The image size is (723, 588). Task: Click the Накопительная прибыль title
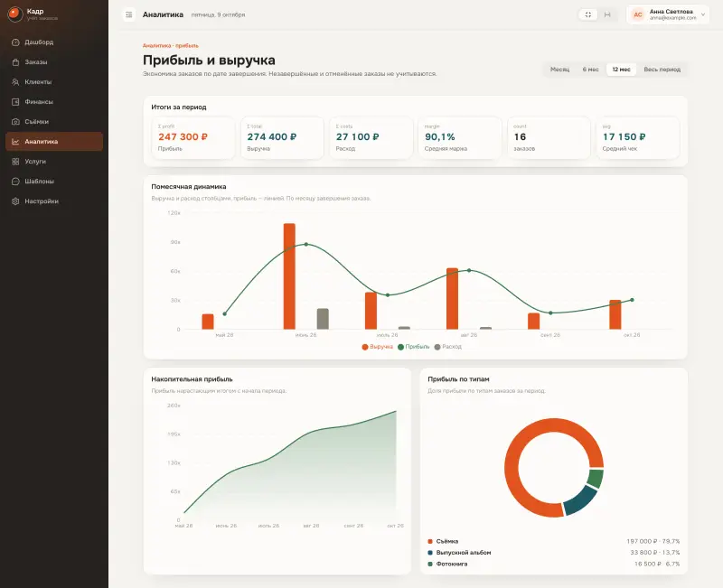click(x=192, y=379)
